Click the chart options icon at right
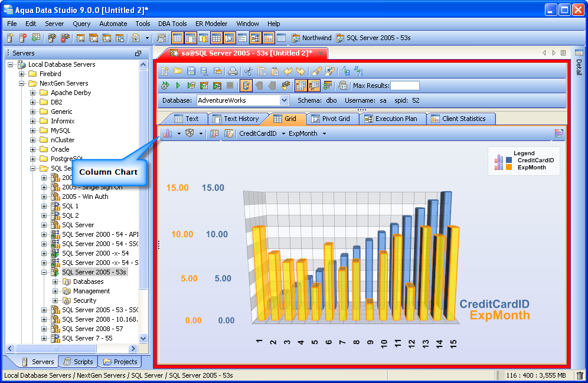Viewport: 588px width, 383px height. (x=558, y=133)
